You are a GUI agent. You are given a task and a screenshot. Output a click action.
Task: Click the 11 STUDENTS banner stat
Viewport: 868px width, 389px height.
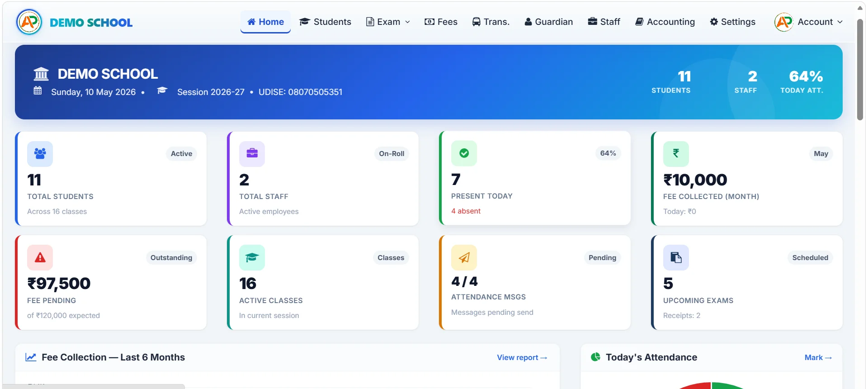(x=671, y=81)
